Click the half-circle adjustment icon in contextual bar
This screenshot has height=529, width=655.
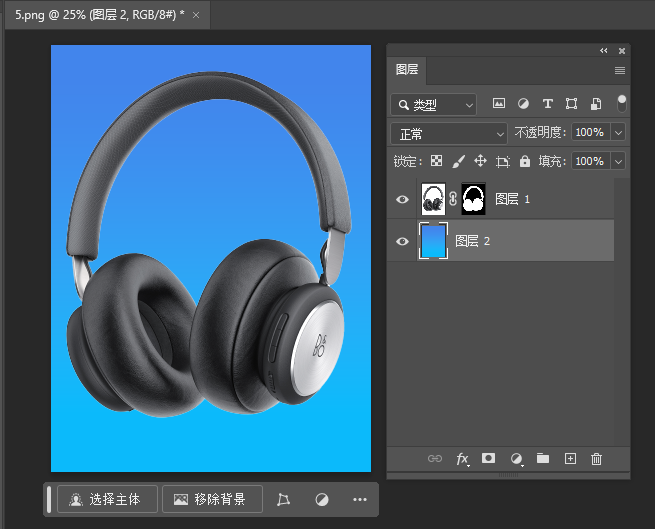(322, 499)
